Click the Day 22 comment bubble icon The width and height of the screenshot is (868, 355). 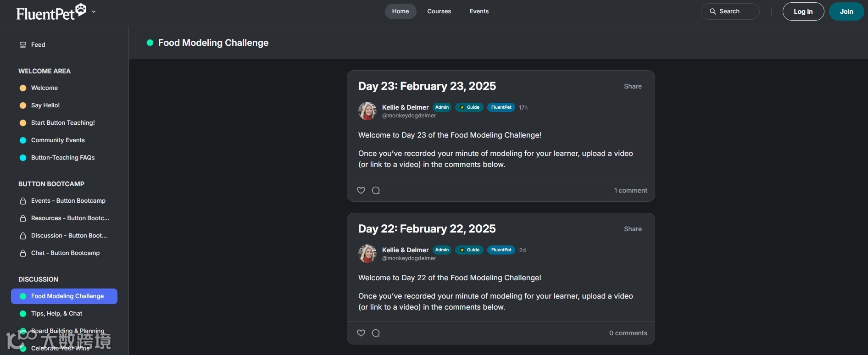pos(376,333)
